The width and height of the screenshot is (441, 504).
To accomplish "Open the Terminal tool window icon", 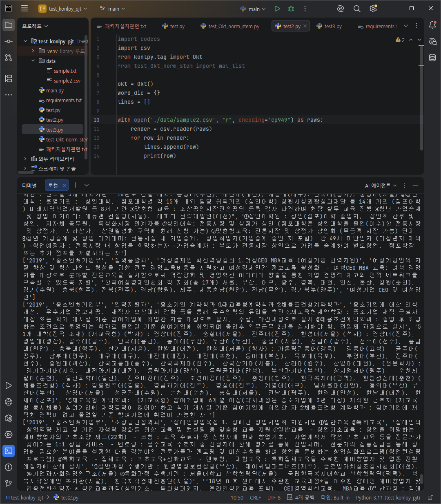I will (9, 451).
